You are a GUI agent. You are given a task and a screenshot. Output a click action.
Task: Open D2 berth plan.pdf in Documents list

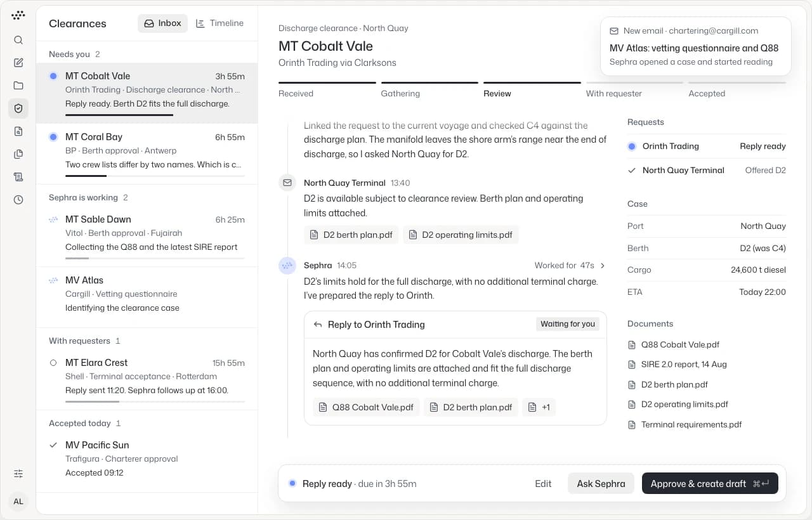(668, 385)
